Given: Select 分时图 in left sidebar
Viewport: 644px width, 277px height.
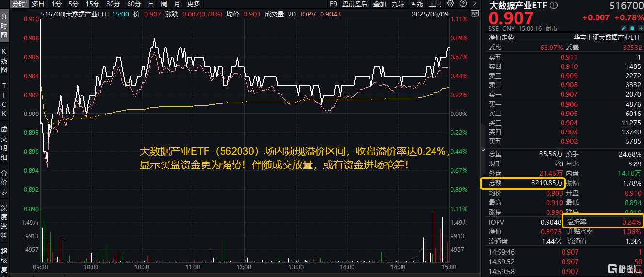Looking at the screenshot, I should click(x=4, y=25).
